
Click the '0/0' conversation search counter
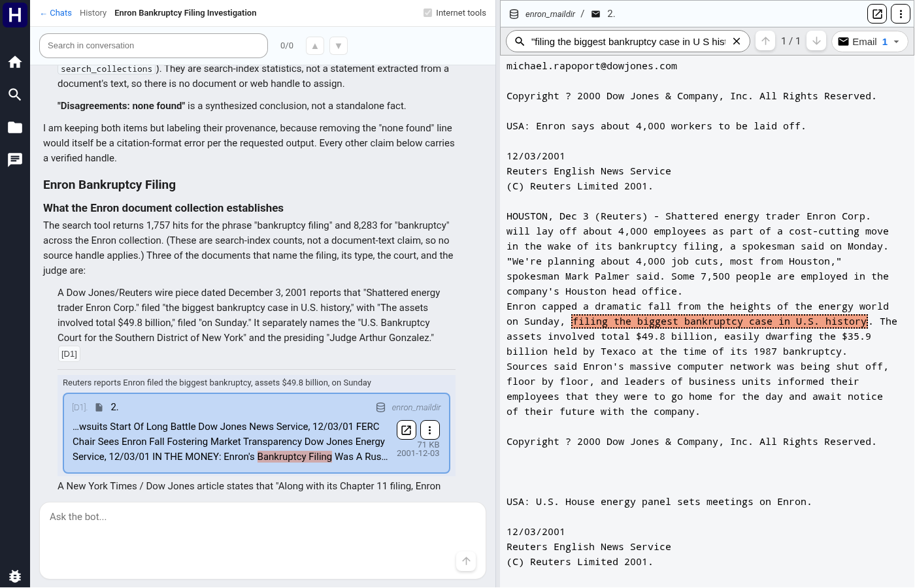(x=287, y=46)
